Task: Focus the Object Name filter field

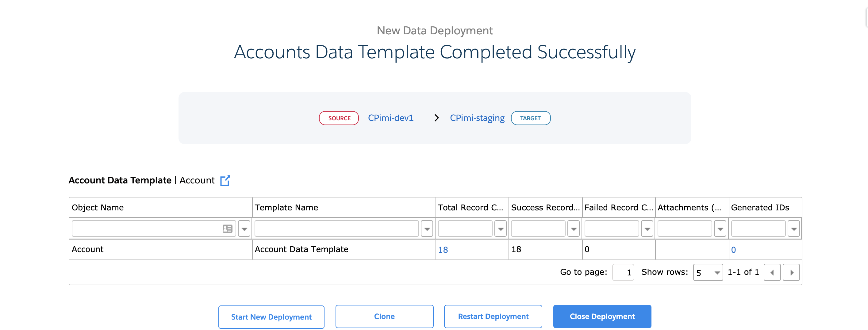Action: 154,229
